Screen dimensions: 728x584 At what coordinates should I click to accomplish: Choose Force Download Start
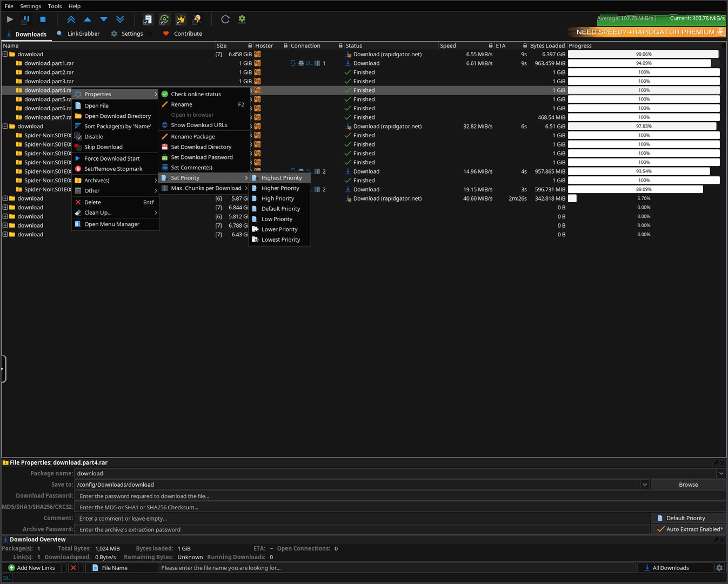[x=115, y=158]
